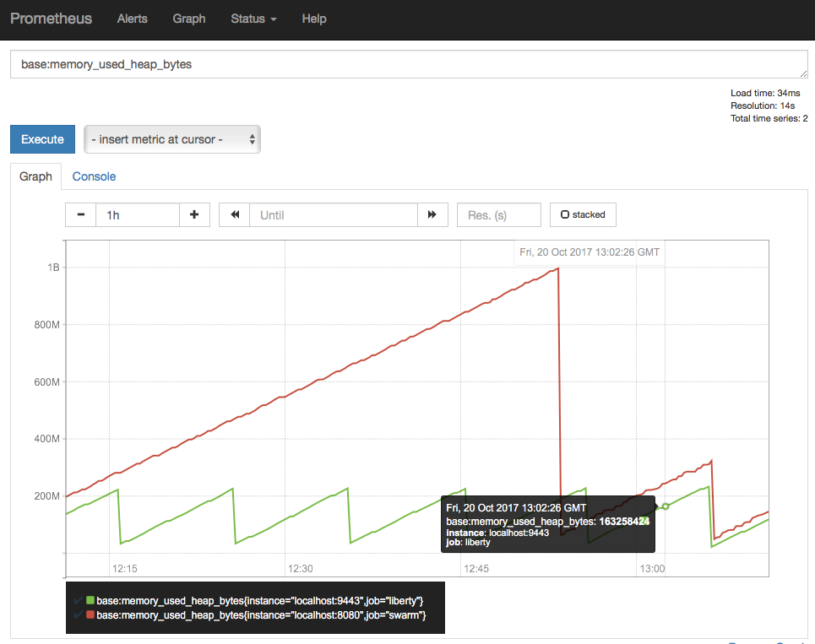Click the green liberty color swatch

coord(90,600)
